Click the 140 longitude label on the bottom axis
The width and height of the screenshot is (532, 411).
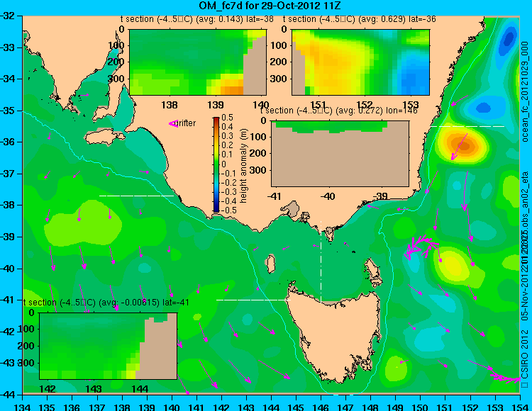(x=172, y=406)
